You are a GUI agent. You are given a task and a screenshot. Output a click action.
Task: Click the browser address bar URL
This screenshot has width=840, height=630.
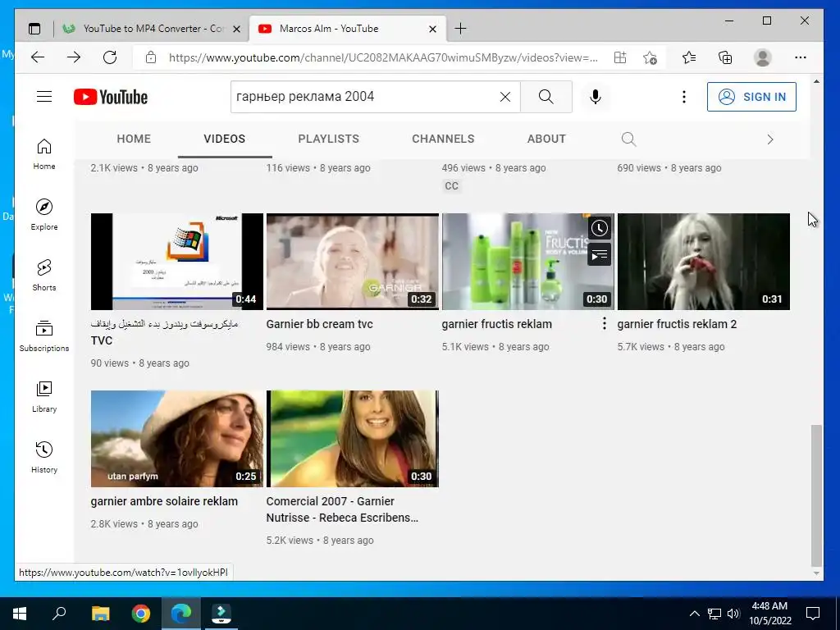click(x=383, y=58)
